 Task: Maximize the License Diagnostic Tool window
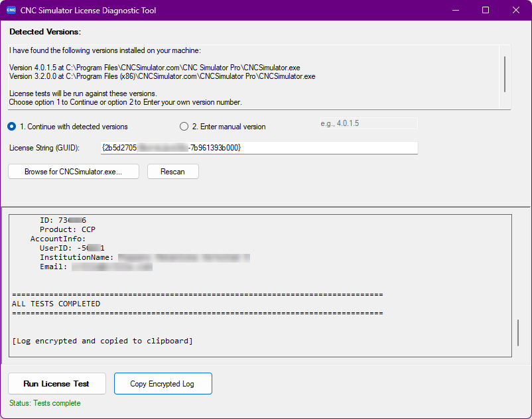486,10
